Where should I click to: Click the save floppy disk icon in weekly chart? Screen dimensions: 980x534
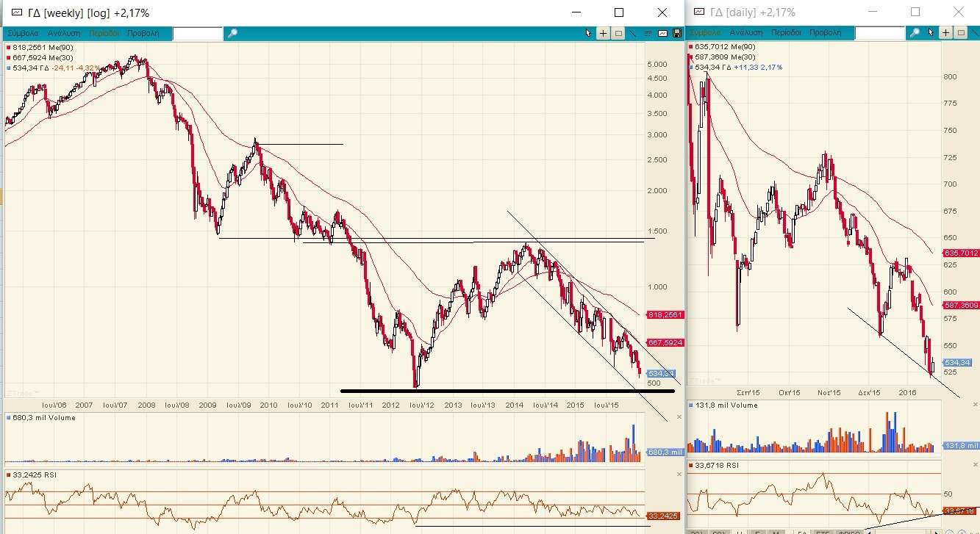coord(676,33)
